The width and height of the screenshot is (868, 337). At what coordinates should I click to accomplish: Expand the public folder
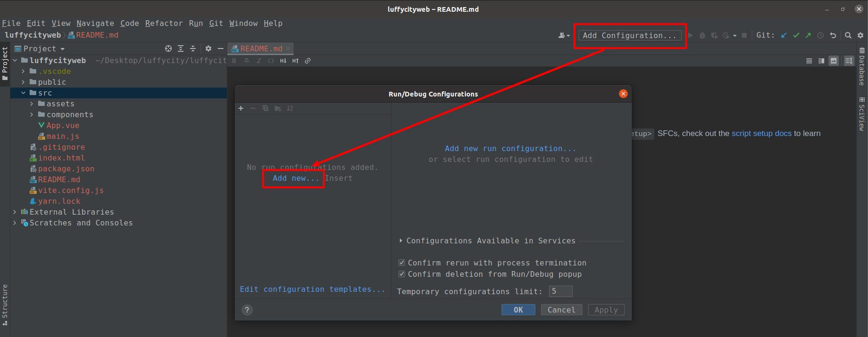click(x=24, y=82)
